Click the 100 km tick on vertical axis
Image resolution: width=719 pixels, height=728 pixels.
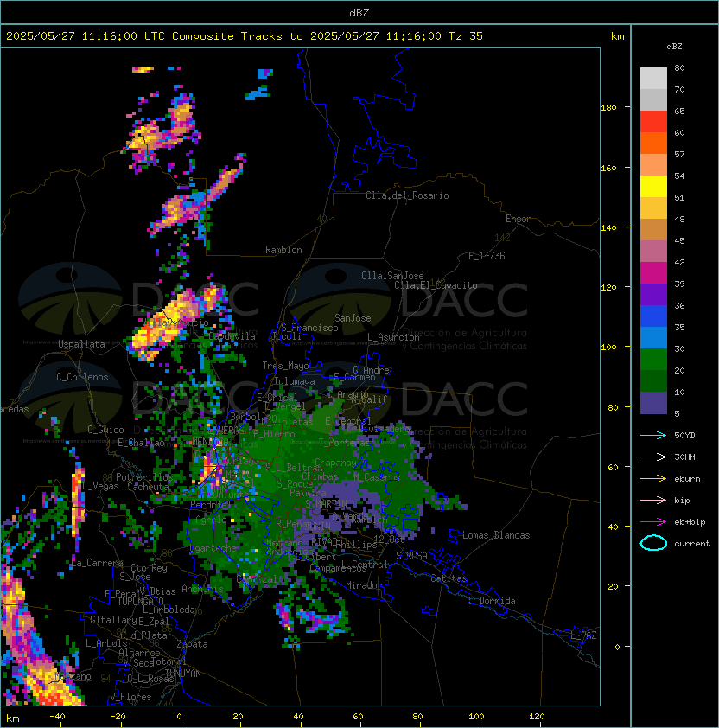tap(608, 348)
